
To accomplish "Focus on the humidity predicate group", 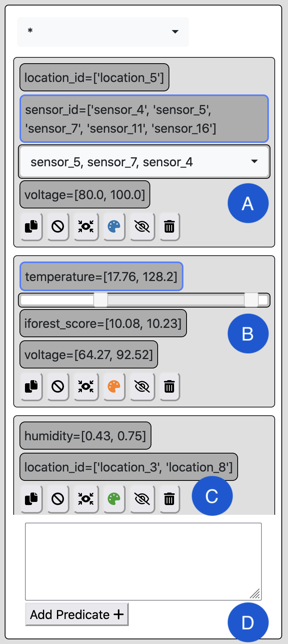I will pos(86,499).
